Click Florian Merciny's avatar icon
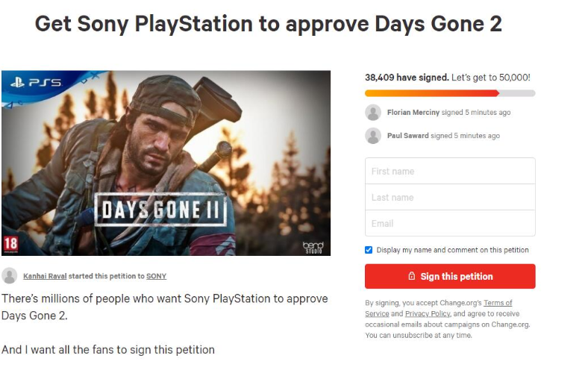The height and width of the screenshot is (373, 588). pos(373,113)
